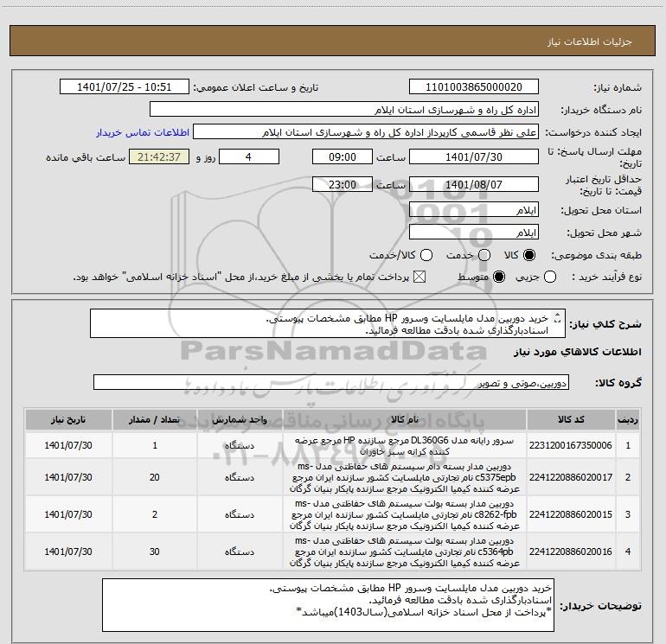Click goods group field دوربین،صوتی و تصویر
666x644 pixels.
click(x=331, y=382)
